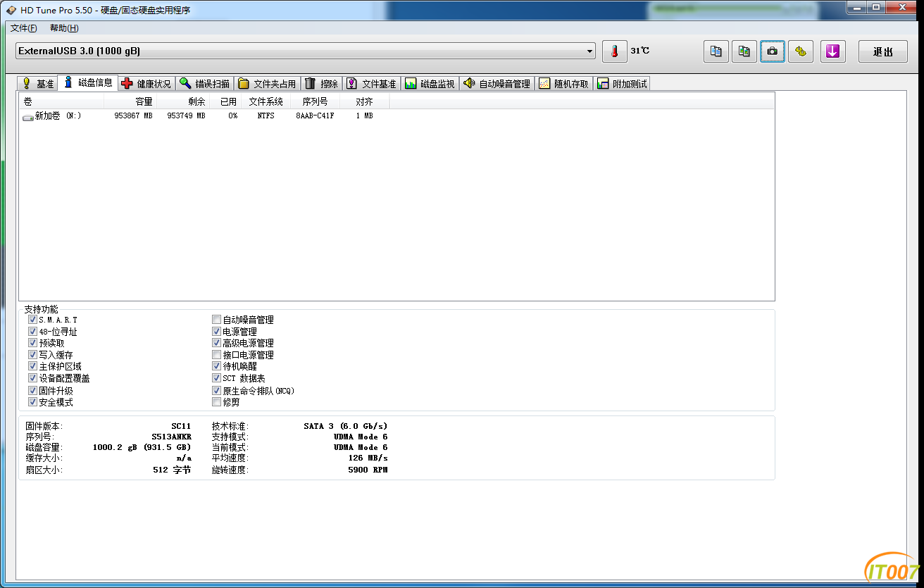Click the drive icon beside 新加卷 (N:)
The width and height of the screenshot is (924, 588).
[28, 116]
